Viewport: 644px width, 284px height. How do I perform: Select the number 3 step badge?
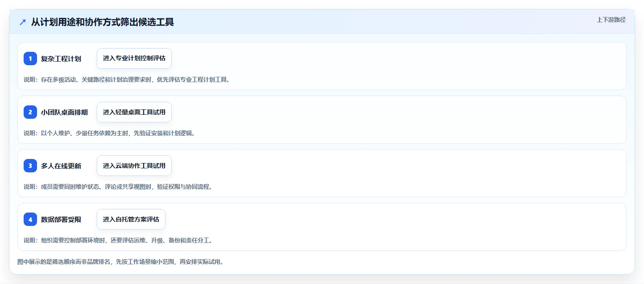[x=30, y=166]
